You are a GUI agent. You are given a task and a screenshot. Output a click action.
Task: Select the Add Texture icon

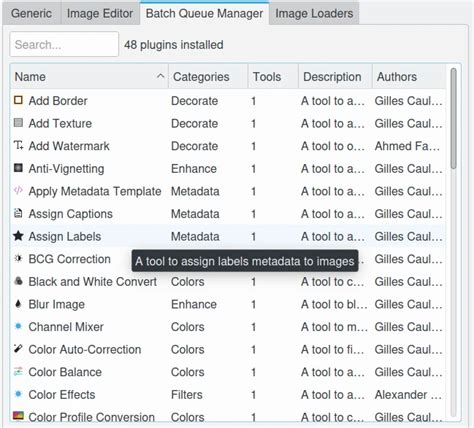pos(18,123)
